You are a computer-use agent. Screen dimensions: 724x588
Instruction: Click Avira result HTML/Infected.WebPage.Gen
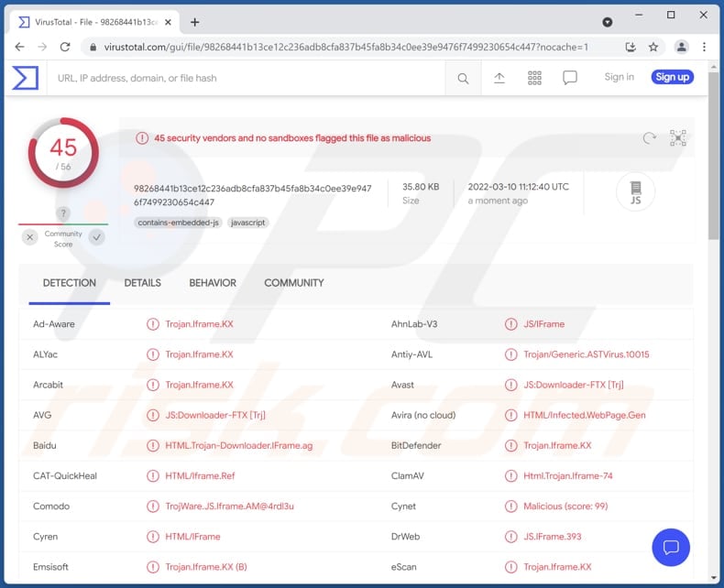tap(584, 415)
